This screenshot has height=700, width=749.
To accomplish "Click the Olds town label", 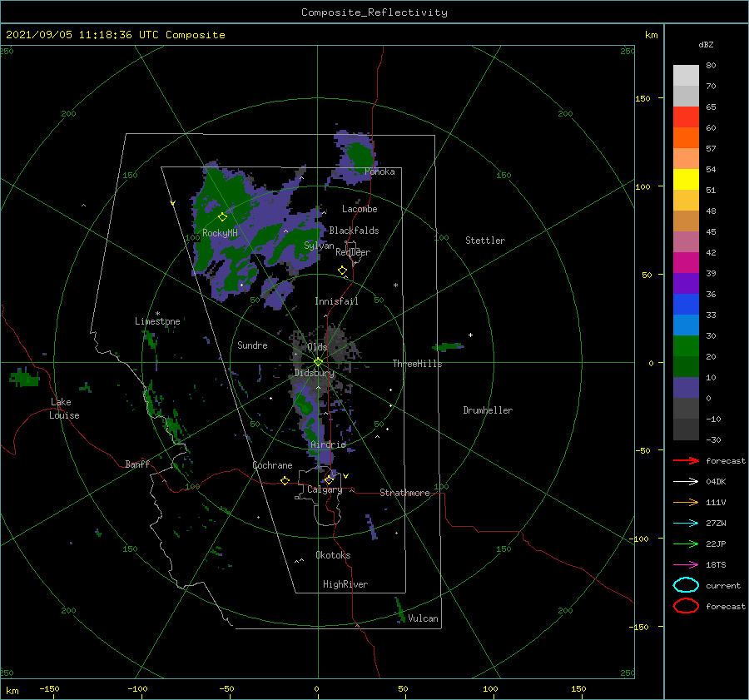I will (x=317, y=347).
